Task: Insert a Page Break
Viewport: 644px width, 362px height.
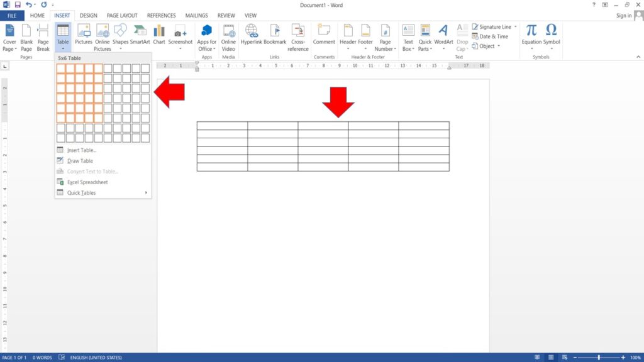Action: point(43,37)
